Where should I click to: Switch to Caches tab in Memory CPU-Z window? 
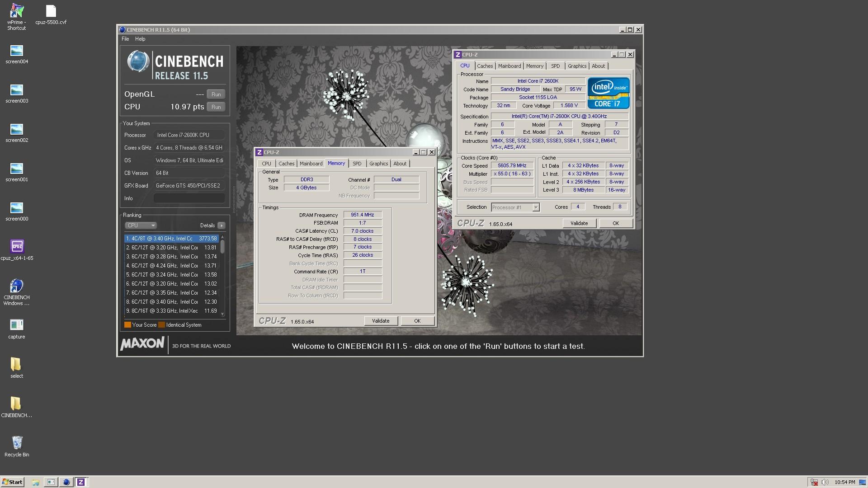point(286,164)
